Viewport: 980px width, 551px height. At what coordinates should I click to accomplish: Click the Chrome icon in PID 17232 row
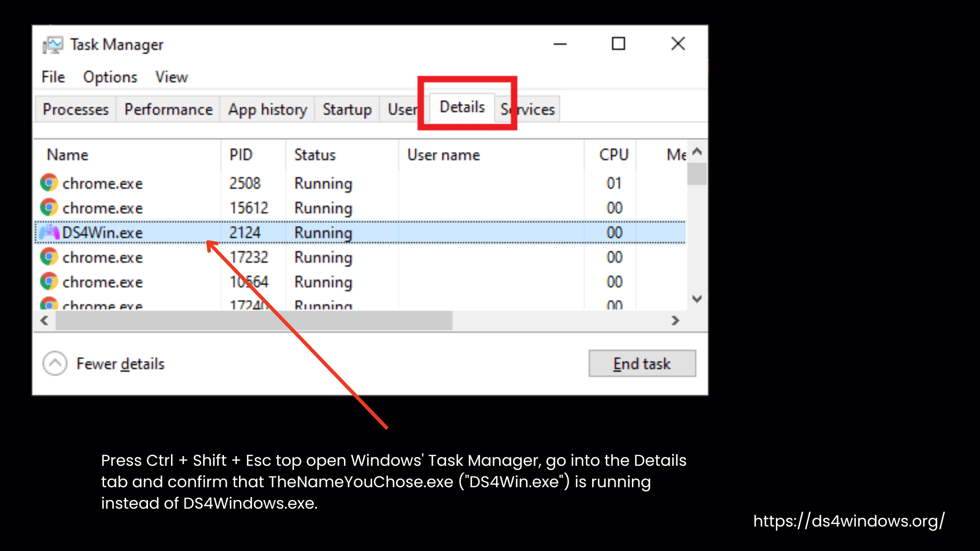[49, 257]
